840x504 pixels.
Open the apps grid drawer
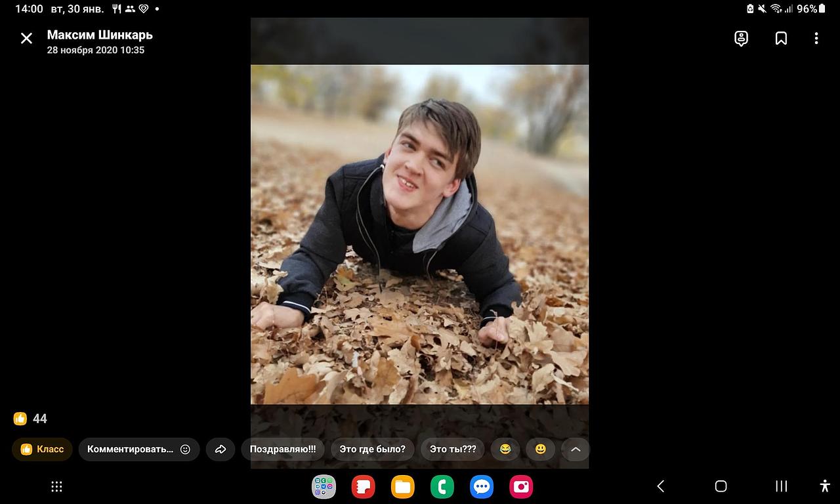coord(57,486)
